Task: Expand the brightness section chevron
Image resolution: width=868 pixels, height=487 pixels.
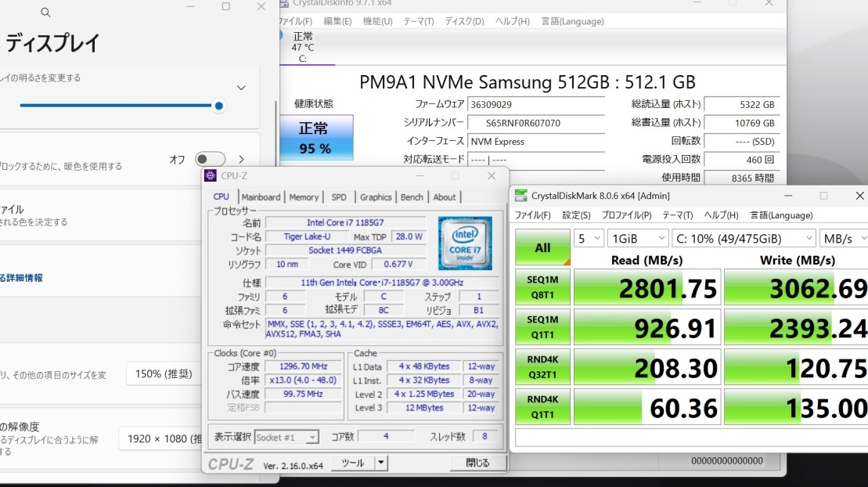Action: pos(241,88)
